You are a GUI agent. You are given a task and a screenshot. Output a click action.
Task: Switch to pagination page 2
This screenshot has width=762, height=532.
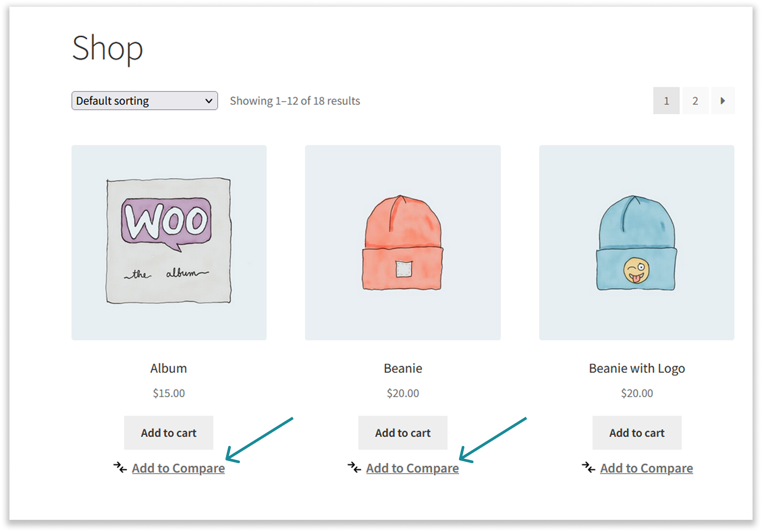point(695,101)
